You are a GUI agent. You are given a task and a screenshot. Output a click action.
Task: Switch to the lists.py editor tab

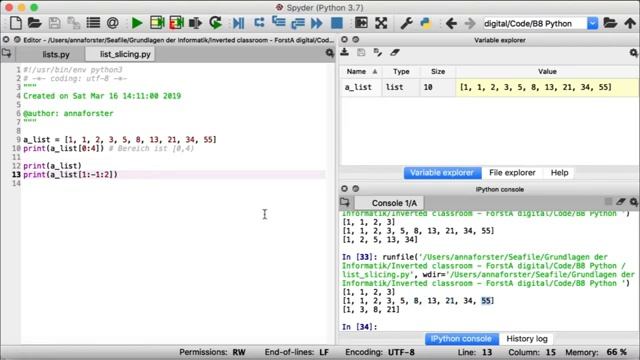[56, 54]
